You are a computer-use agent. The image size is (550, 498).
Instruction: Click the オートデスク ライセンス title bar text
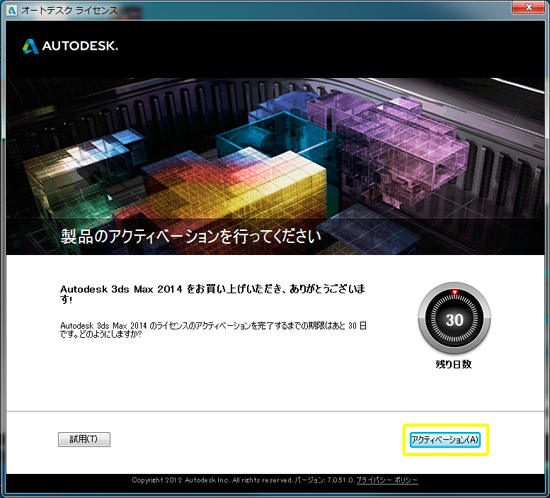[x=69, y=11]
